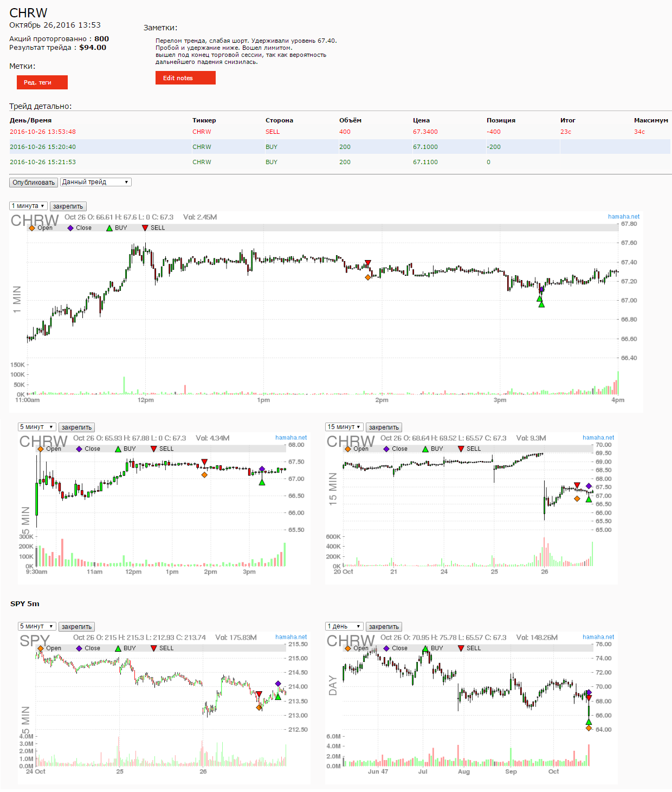Click SELL legend icon on 5-minute CHRW chart
This screenshot has width=672, height=792.
pos(154,449)
